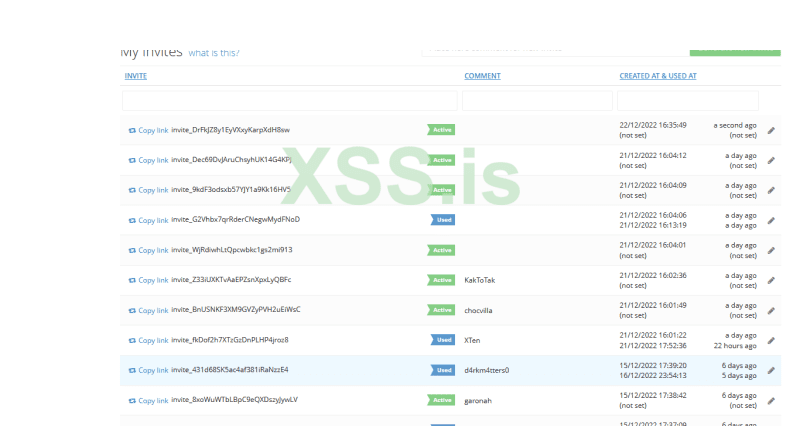This screenshot has width=800, height=426.
Task: Edit the used invite created at 16:04:06
Action: click(771, 220)
